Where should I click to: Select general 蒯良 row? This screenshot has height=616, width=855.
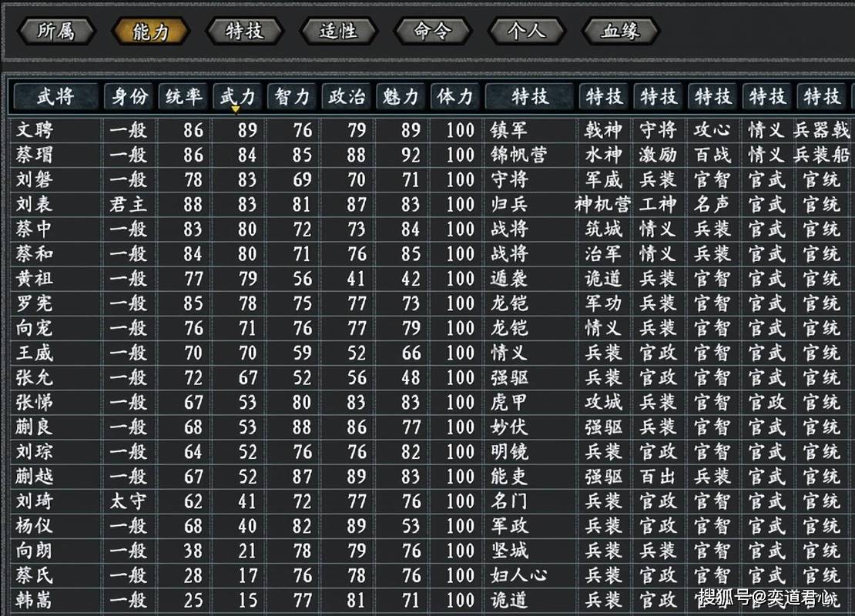431,427
